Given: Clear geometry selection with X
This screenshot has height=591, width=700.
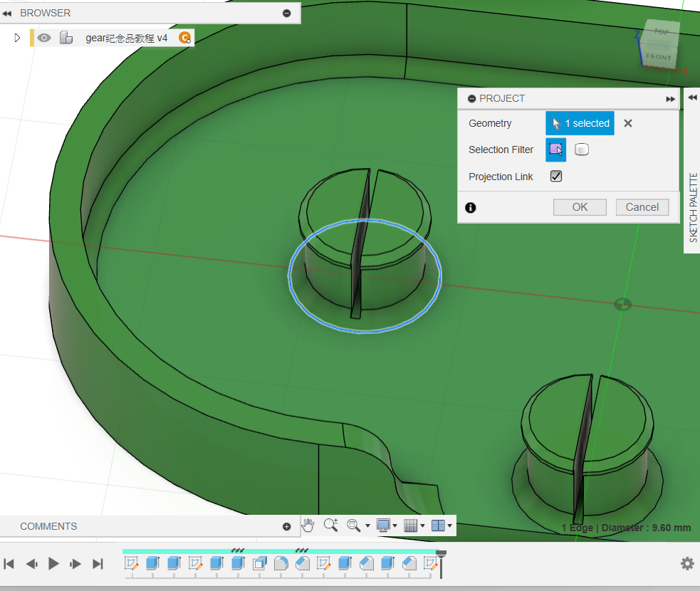Looking at the screenshot, I should [x=627, y=123].
